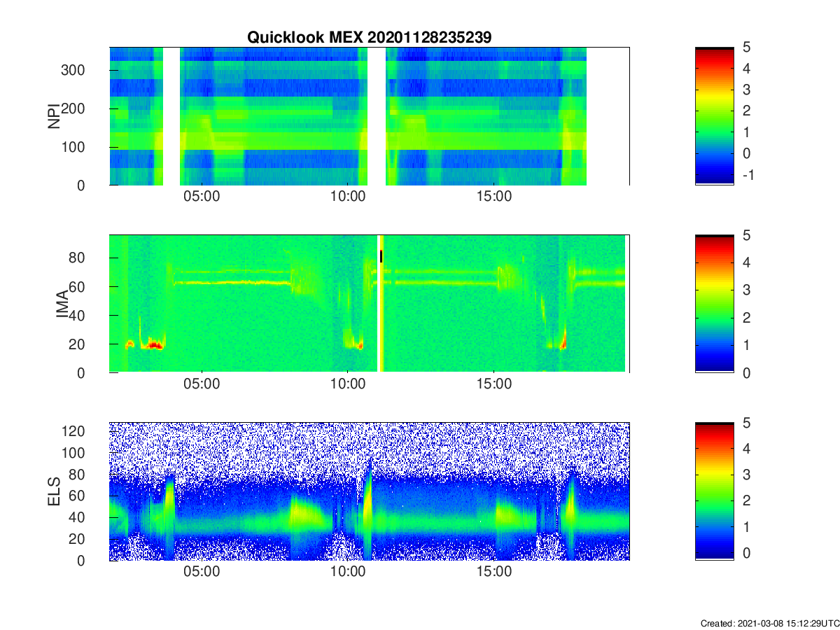
Task: Click the 5 label on ELS colorbar
Action: tap(746, 423)
